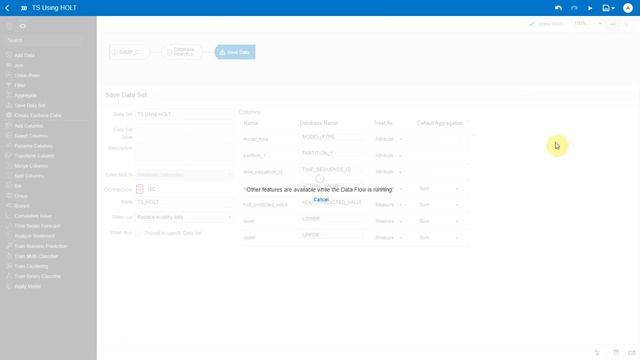The width and height of the screenshot is (640, 360).
Task: Open the user avatar menu
Action: (x=628, y=8)
